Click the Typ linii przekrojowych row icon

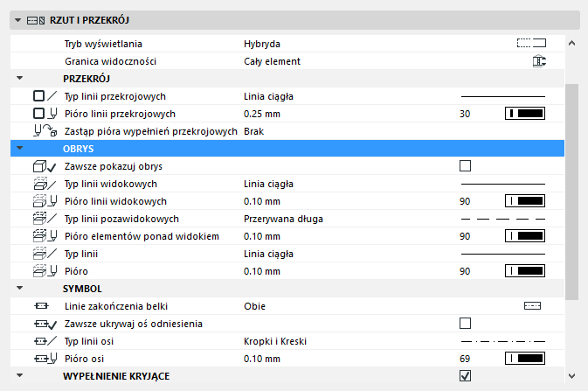43,96
